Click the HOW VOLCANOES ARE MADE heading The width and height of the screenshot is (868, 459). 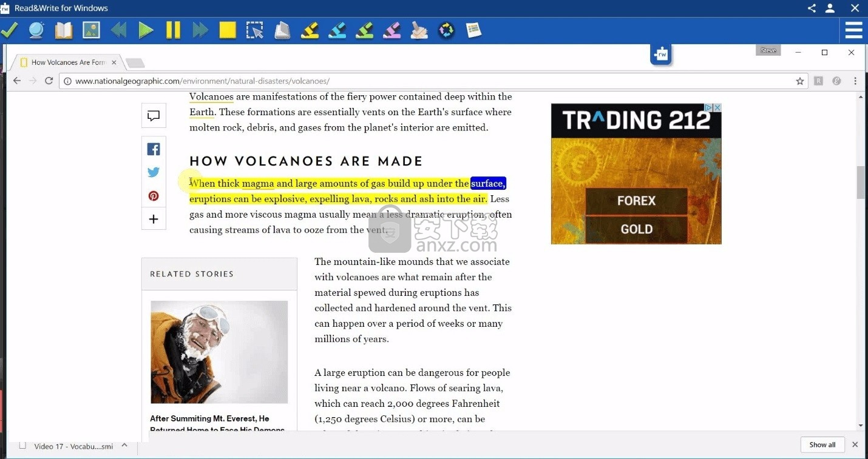point(306,161)
